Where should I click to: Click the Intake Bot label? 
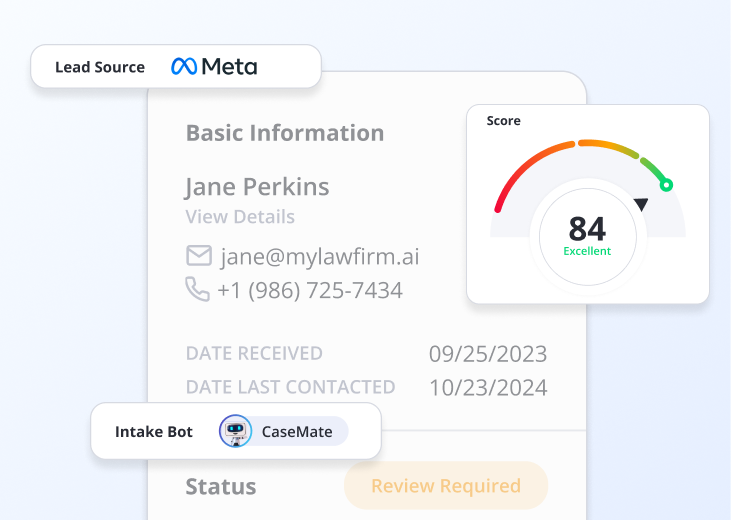[154, 432]
